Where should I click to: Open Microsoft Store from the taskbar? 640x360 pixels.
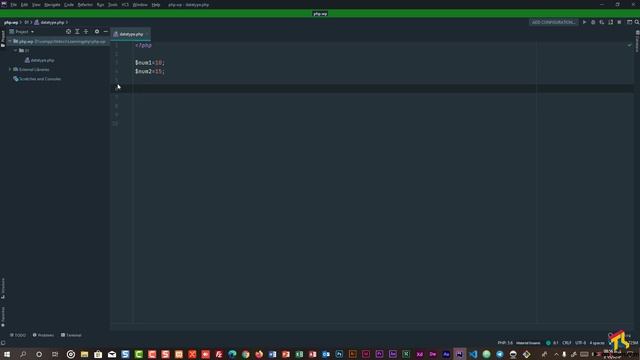98,354
